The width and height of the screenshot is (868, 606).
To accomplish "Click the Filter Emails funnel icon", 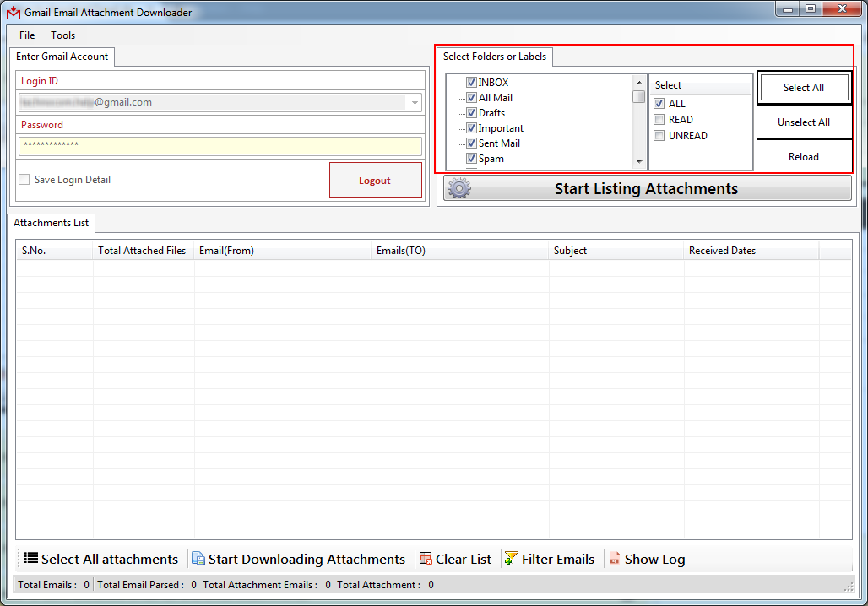I will [511, 559].
